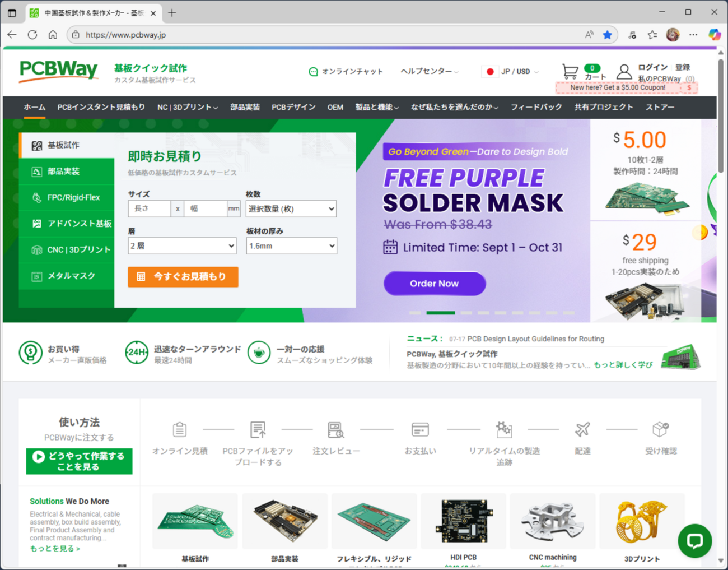Expand the ヘルプセンター menu
Image resolution: width=728 pixels, height=570 pixels.
tap(430, 71)
